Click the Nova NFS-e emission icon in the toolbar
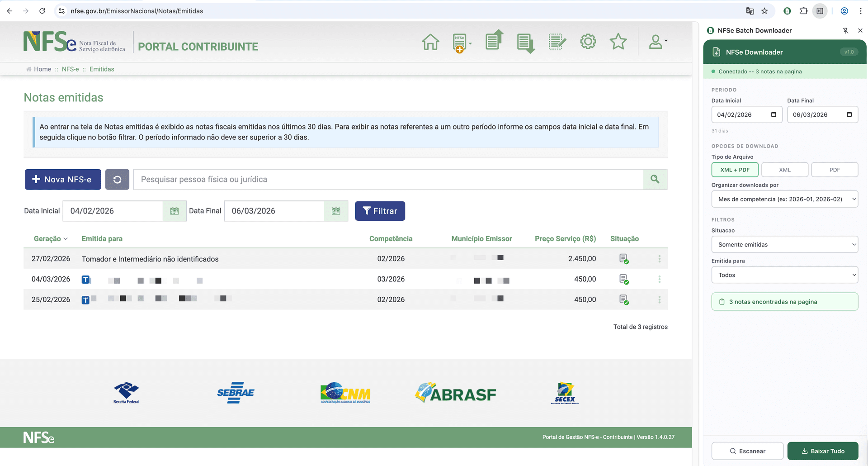Image resolution: width=868 pixels, height=466 pixels. pos(459,41)
